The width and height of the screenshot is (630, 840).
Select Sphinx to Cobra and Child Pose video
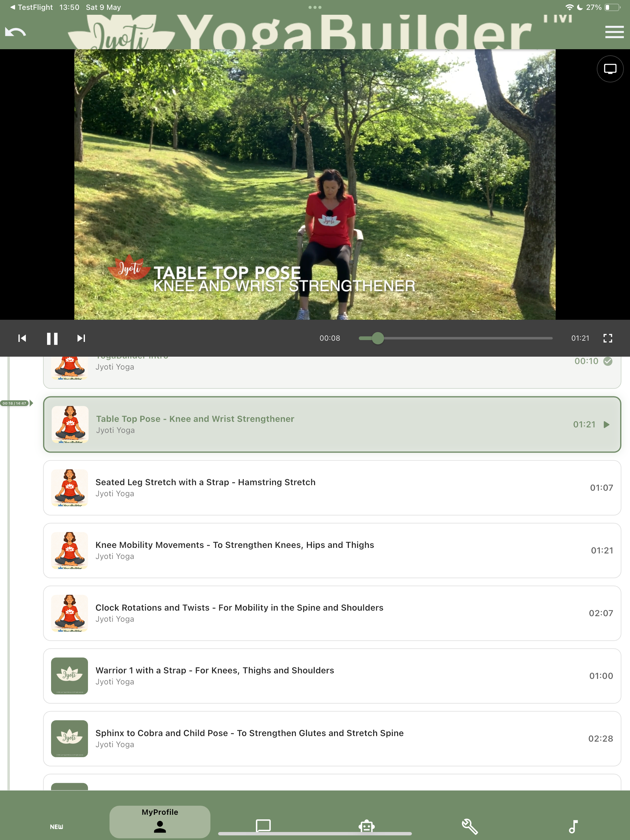point(332,738)
